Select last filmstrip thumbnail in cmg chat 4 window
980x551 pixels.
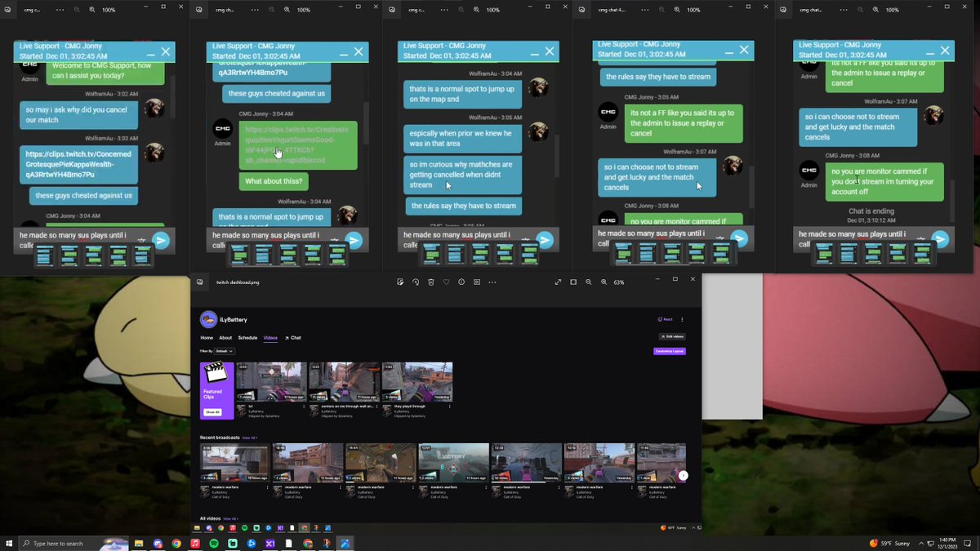721,254
